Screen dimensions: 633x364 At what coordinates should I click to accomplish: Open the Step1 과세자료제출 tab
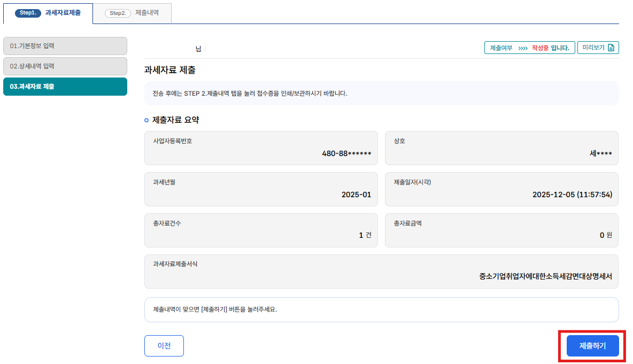(x=48, y=13)
